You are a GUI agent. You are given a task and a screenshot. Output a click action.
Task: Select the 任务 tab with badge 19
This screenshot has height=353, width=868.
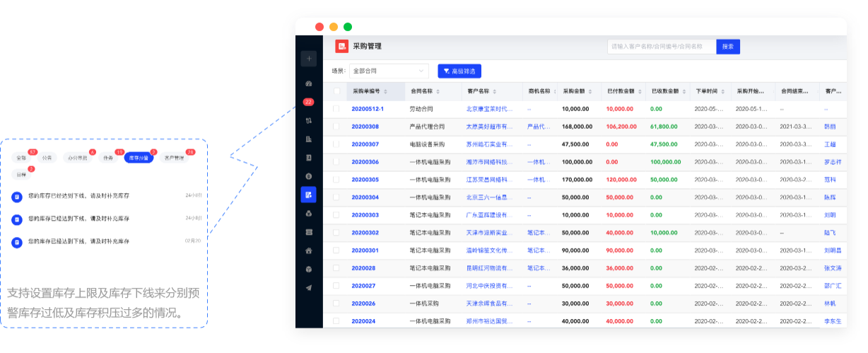pos(108,158)
